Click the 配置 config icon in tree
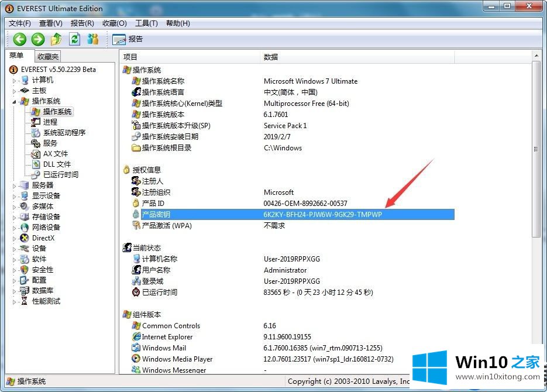The image size is (547, 392). pyautogui.click(x=24, y=280)
